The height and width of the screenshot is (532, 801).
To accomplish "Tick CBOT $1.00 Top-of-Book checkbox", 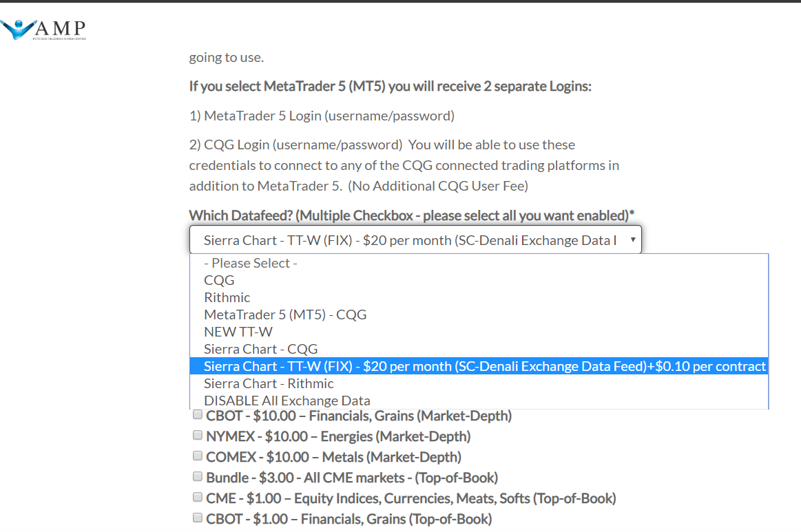I will (197, 518).
